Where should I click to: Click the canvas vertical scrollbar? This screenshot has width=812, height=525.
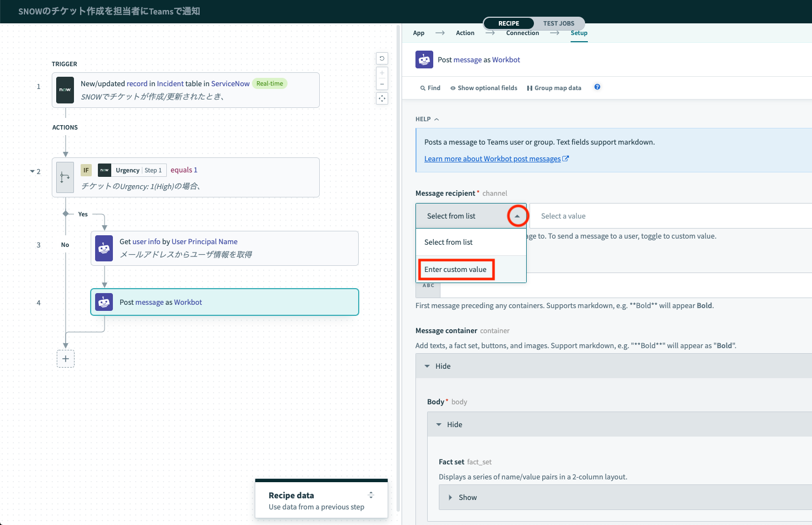coord(398,267)
